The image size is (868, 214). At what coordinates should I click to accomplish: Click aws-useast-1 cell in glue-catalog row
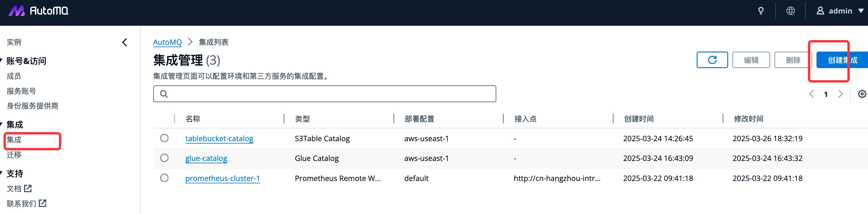point(426,158)
